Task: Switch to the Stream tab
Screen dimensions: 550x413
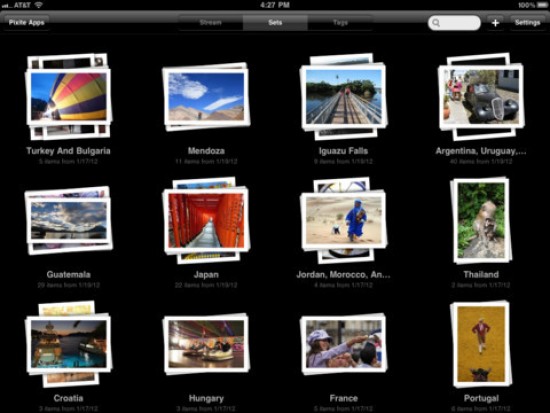Action: tap(210, 22)
